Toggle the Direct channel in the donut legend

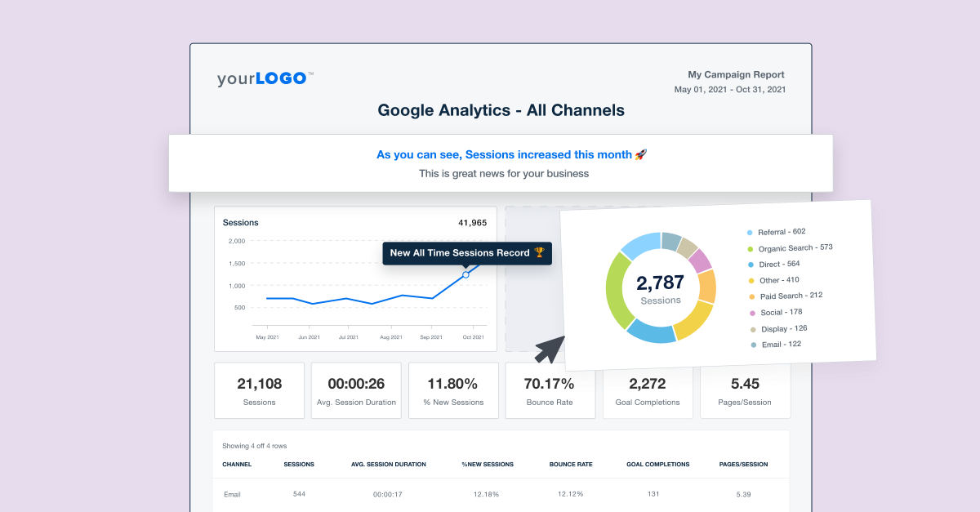coord(777,264)
